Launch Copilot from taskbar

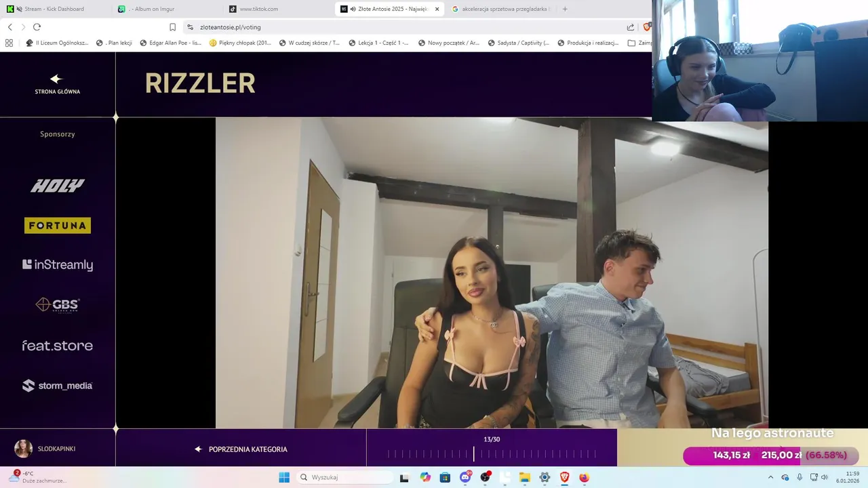425,477
